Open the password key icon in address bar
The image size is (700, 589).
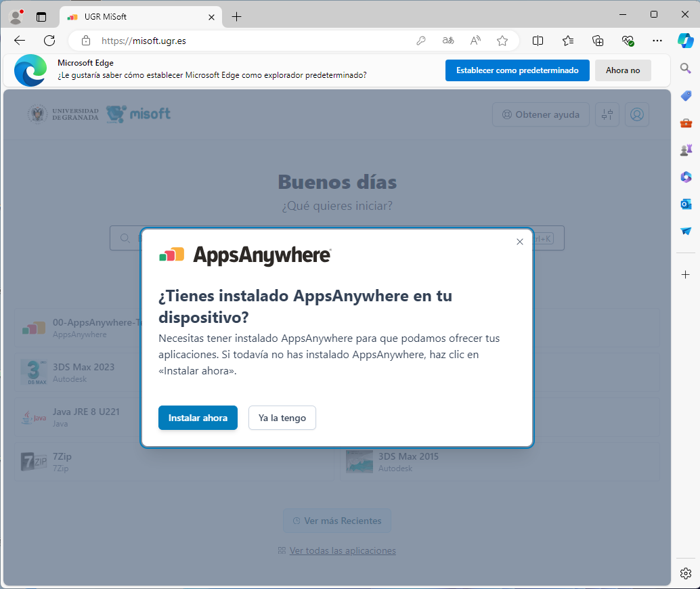420,41
